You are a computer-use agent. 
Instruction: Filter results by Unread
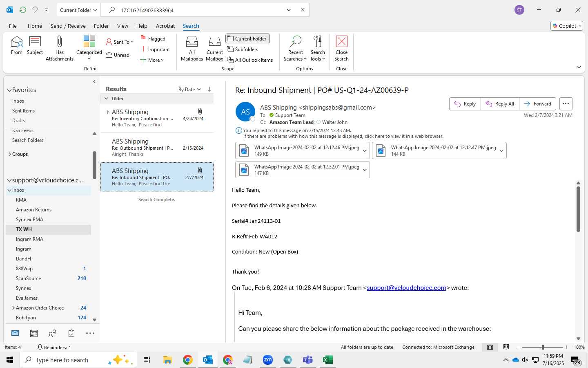coord(118,55)
